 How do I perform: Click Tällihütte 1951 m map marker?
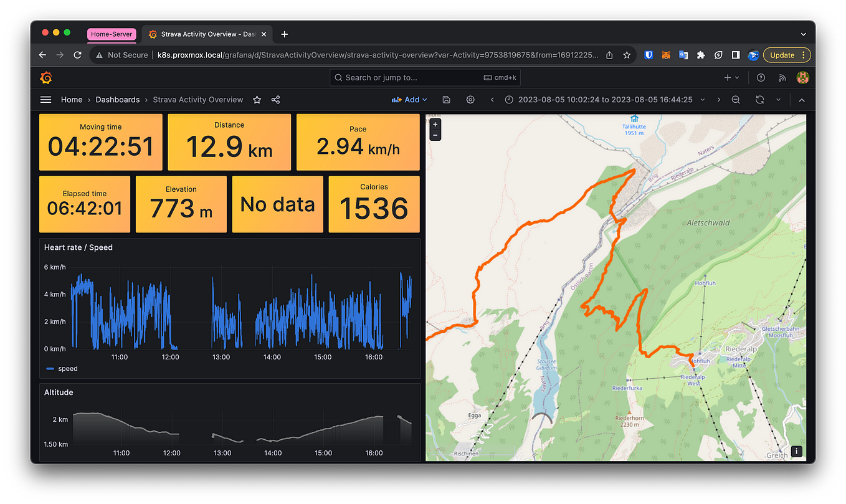pos(634,126)
